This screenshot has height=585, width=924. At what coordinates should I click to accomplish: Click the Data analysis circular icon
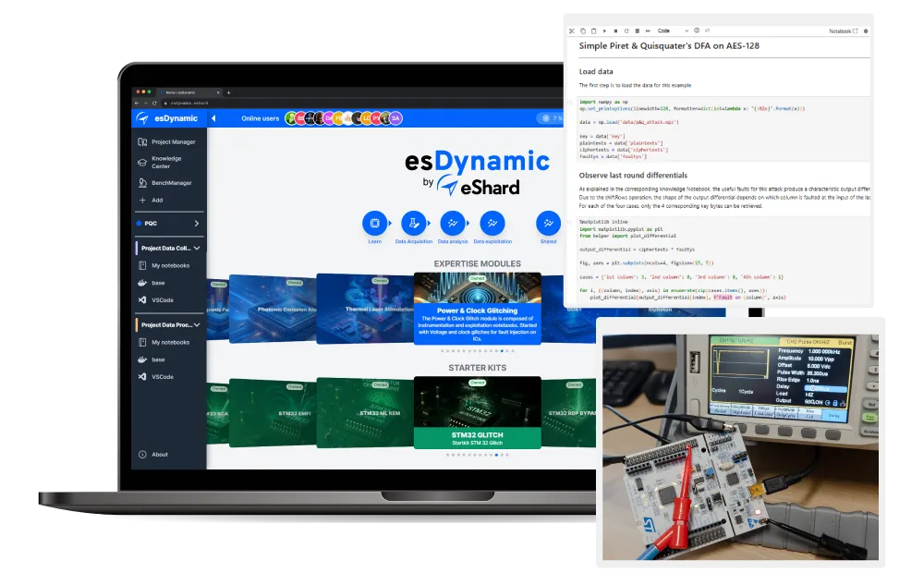pyautogui.click(x=452, y=223)
